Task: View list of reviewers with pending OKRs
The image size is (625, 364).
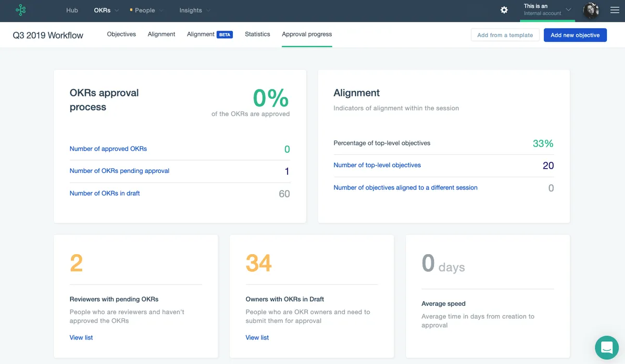Action: 81,337
